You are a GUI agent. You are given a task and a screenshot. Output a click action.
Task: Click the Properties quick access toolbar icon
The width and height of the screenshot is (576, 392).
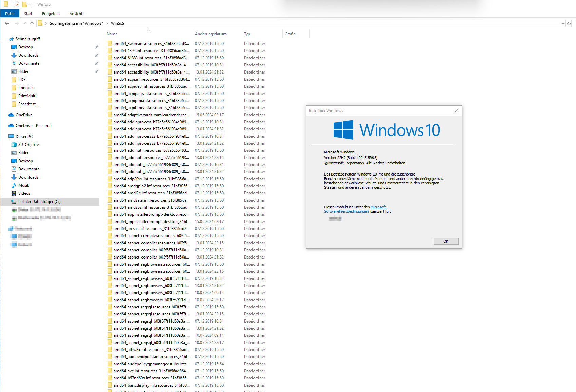coord(17,4)
